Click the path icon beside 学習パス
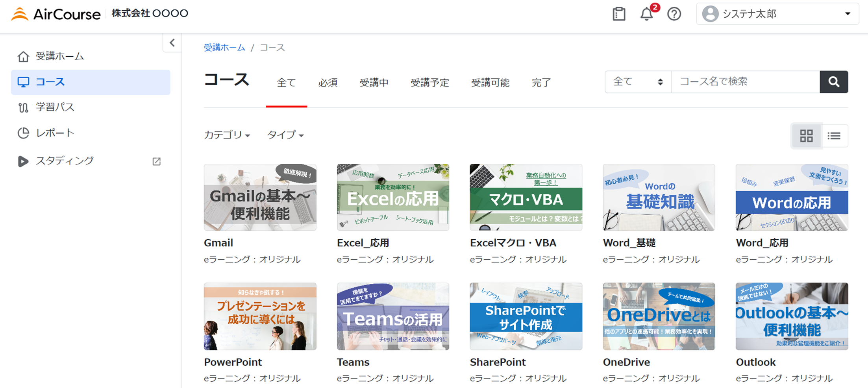 point(23,107)
